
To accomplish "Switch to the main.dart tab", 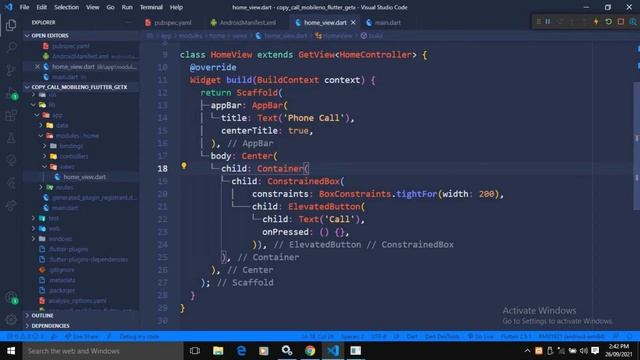I will [383, 23].
